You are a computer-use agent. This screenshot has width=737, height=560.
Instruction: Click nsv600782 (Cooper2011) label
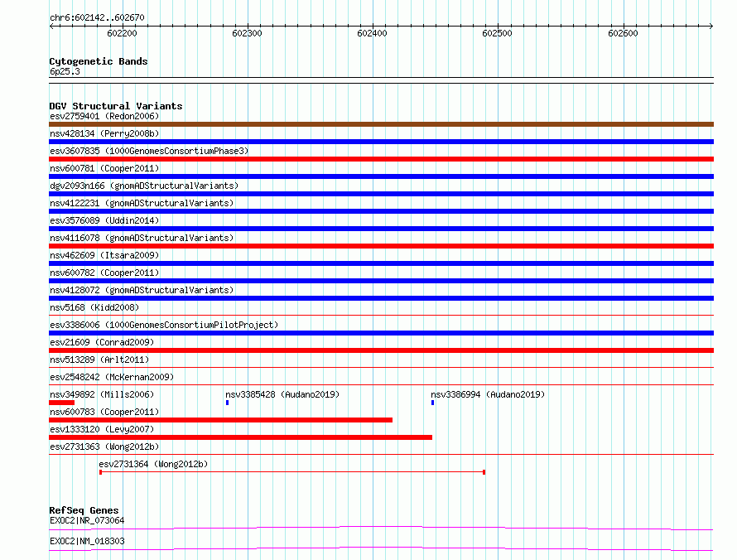(104, 273)
